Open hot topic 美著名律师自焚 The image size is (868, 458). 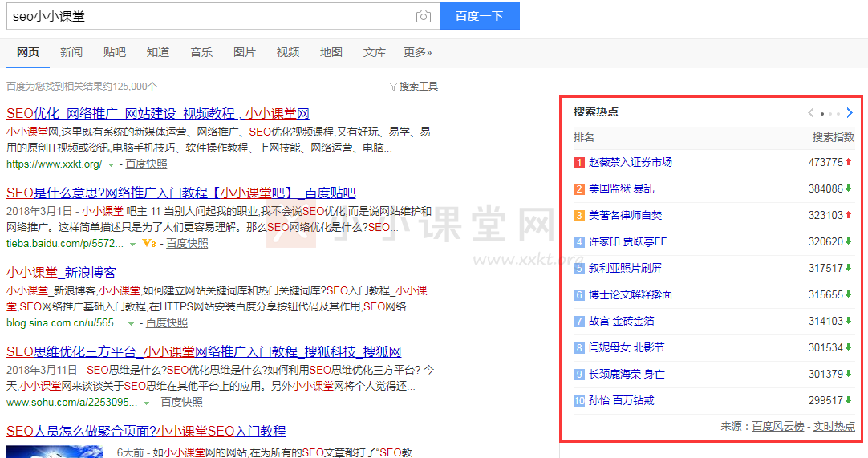tap(626, 215)
